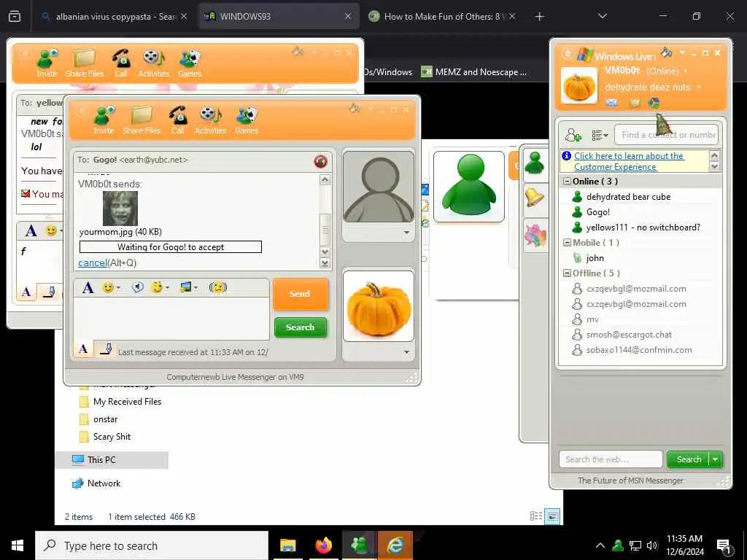Open Games in Gogo! chat window
The height and width of the screenshot is (560, 747).
(x=247, y=120)
